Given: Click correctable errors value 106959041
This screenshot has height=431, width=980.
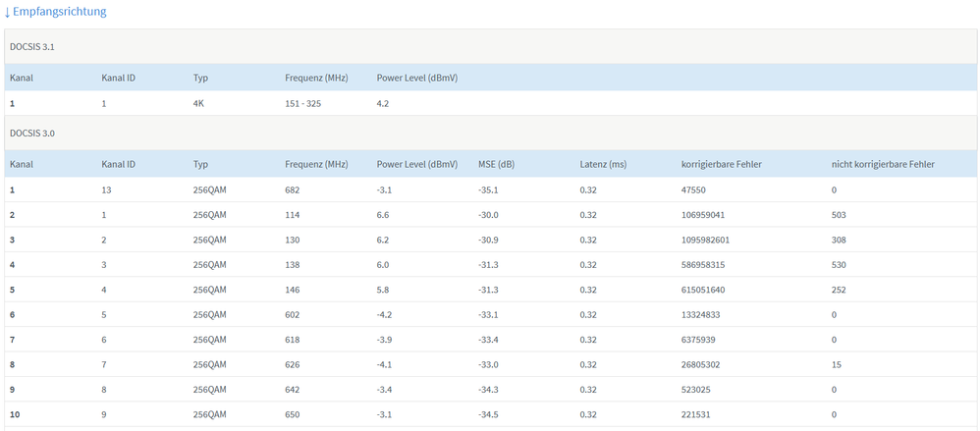Looking at the screenshot, I should pyautogui.click(x=703, y=215).
